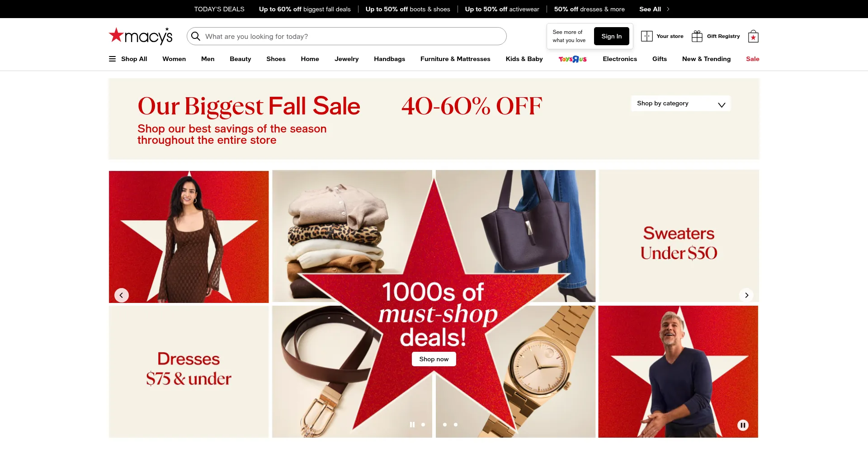The image size is (868, 449).
Task: Click Shop now on deals banner
Action: click(434, 359)
